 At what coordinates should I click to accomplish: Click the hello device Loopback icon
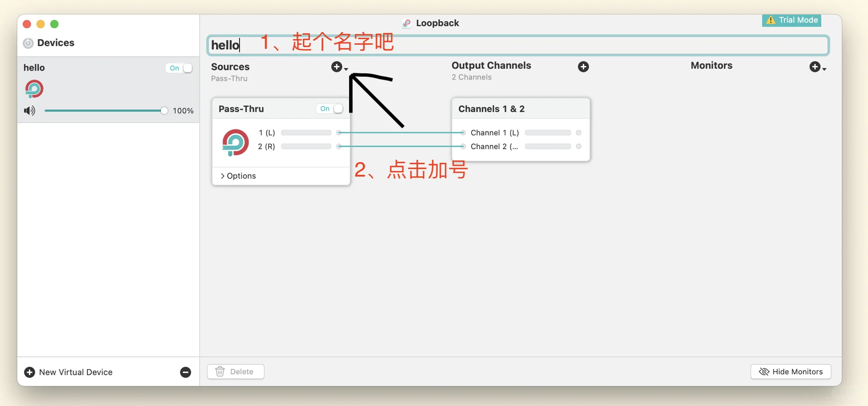point(34,89)
